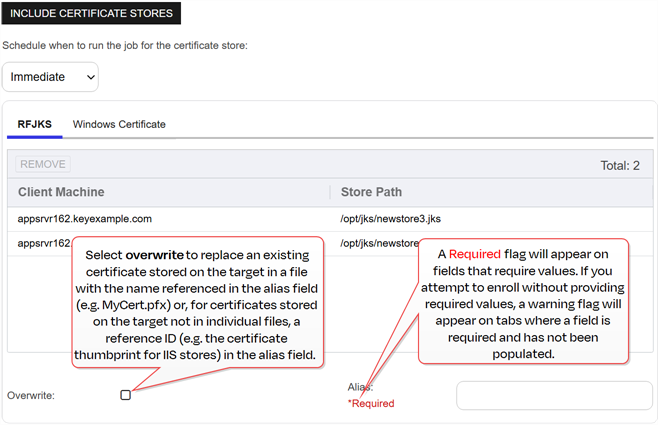Enable the Overwrite checkbox
This screenshot has height=425, width=658.
126,395
